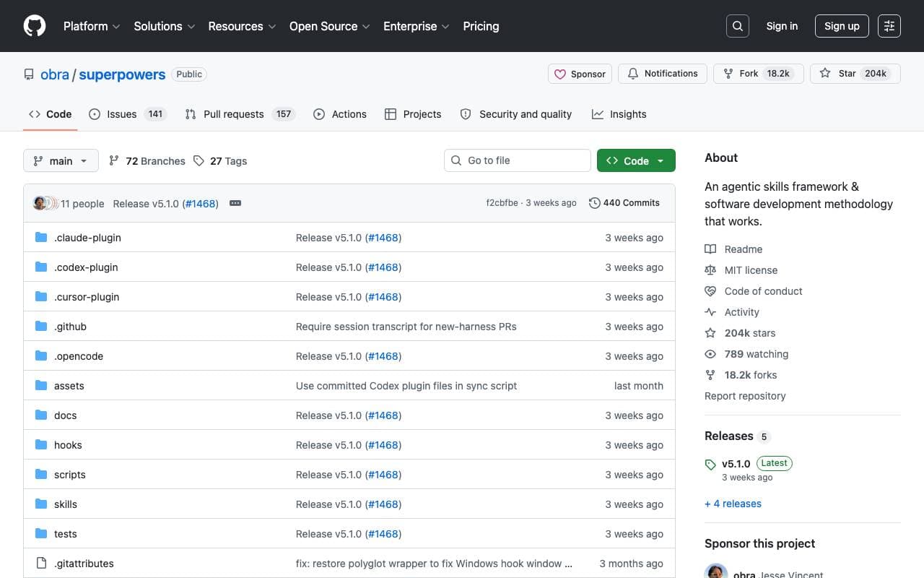Expand the green Code dropdown button
924x578 pixels.
pos(636,160)
